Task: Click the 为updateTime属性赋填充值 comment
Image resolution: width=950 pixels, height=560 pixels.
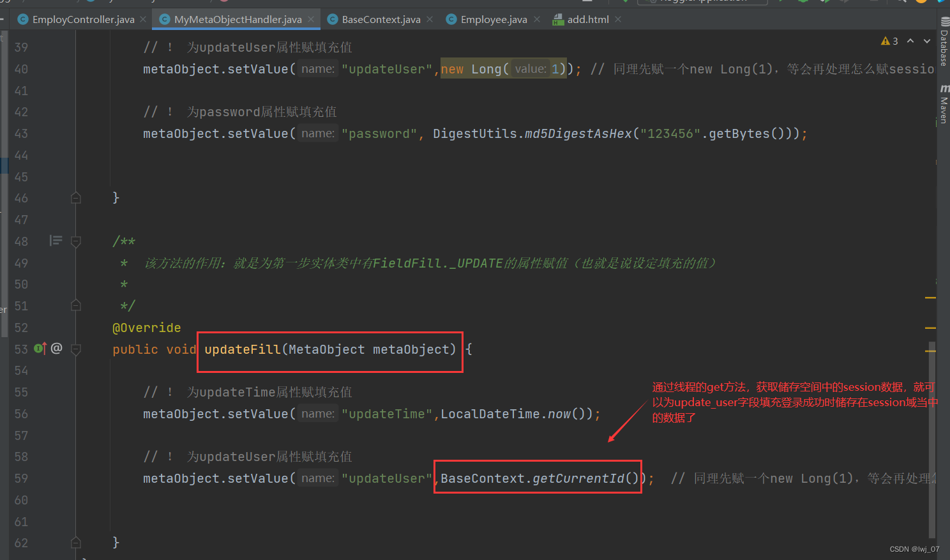Action: [x=269, y=392]
